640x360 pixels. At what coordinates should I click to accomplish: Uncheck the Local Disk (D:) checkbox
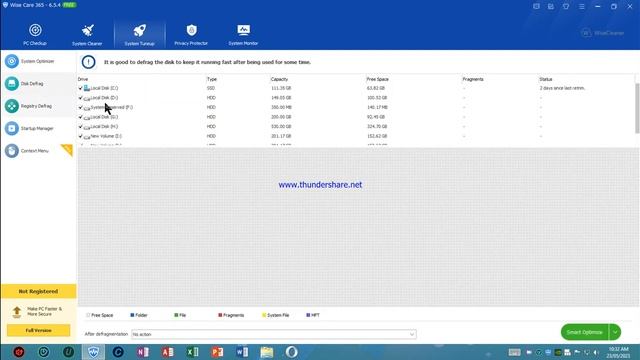pos(80,98)
